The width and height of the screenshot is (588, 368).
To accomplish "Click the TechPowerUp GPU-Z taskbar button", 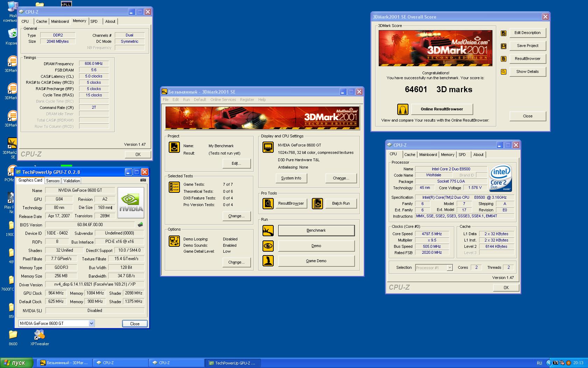I will coord(233,363).
